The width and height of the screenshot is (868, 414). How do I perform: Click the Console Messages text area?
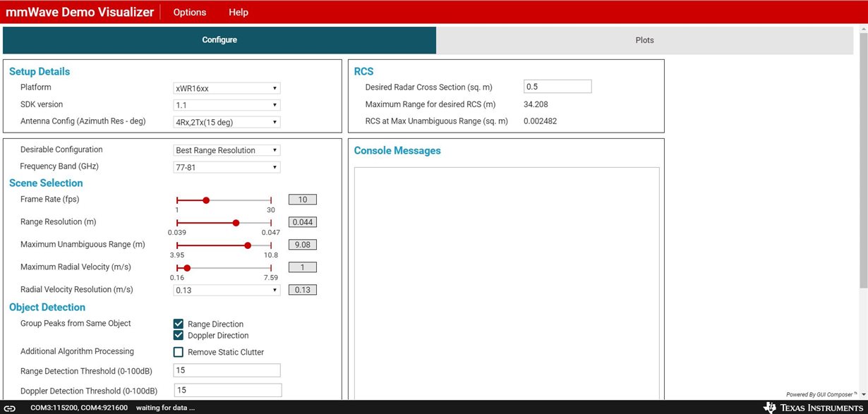pos(507,284)
